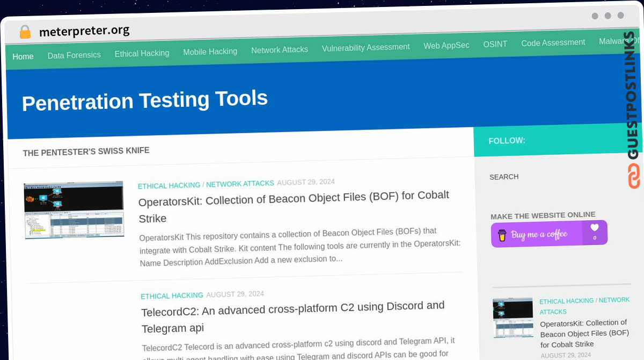Viewport: 644px width, 360px height.
Task: Open the Web AppSec menu item
Action: 447,45
